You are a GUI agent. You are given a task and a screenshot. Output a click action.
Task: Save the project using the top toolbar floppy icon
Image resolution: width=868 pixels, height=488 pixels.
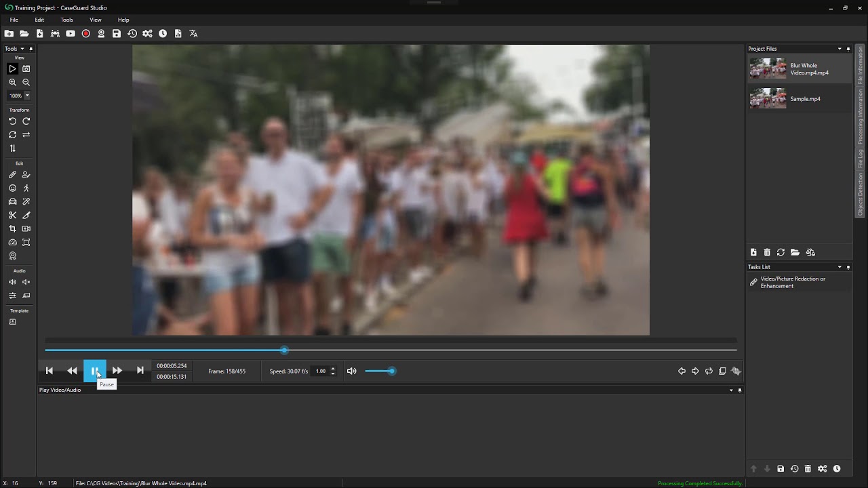(117, 33)
